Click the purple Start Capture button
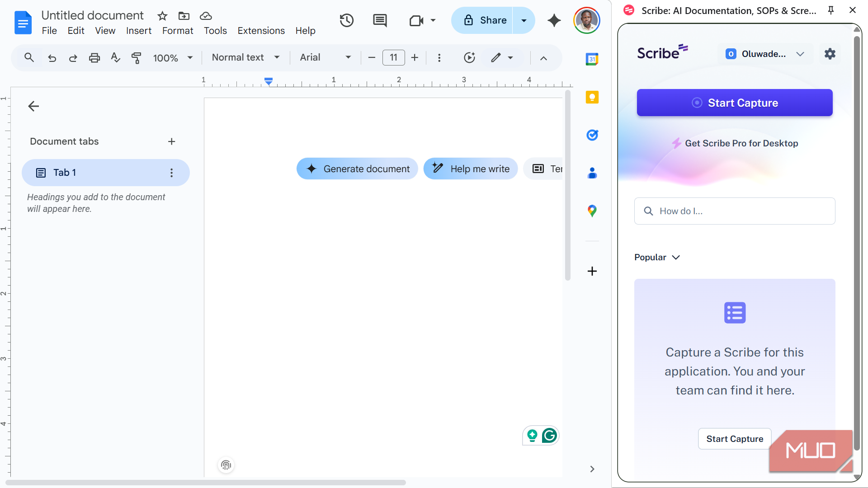This screenshot has height=488, width=868. [x=735, y=103]
